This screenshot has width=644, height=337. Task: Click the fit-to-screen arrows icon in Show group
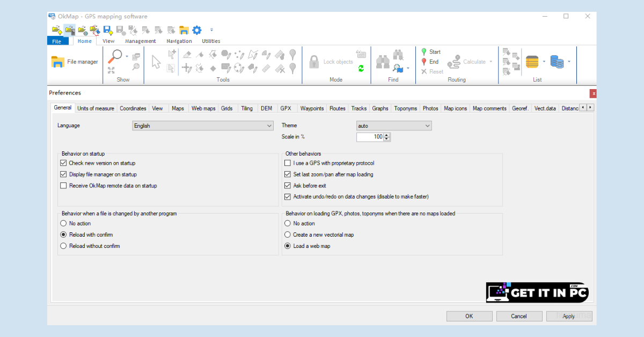pyautogui.click(x=111, y=70)
